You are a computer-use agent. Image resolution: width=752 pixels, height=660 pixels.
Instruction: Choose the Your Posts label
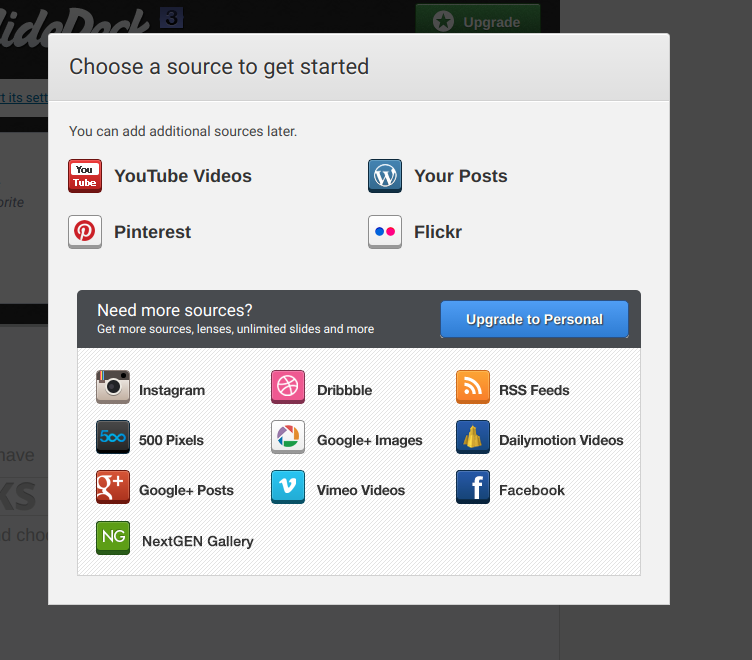[461, 176]
